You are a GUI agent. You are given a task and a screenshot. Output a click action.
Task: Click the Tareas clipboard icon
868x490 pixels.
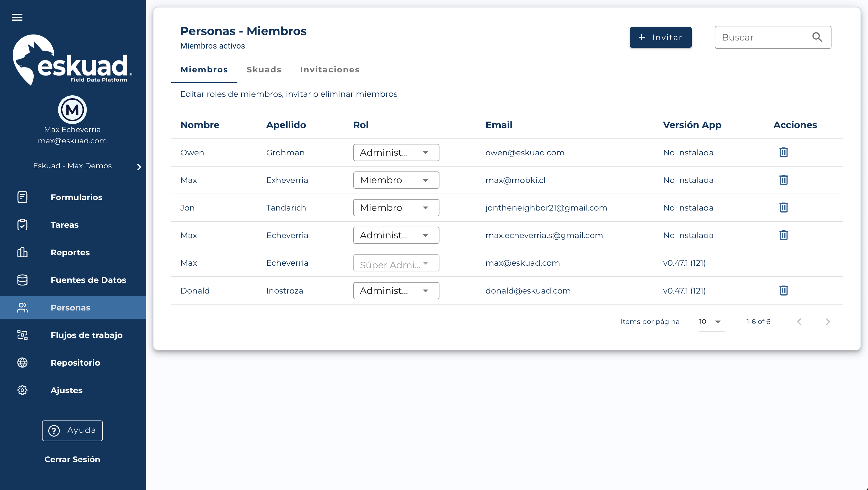22,225
